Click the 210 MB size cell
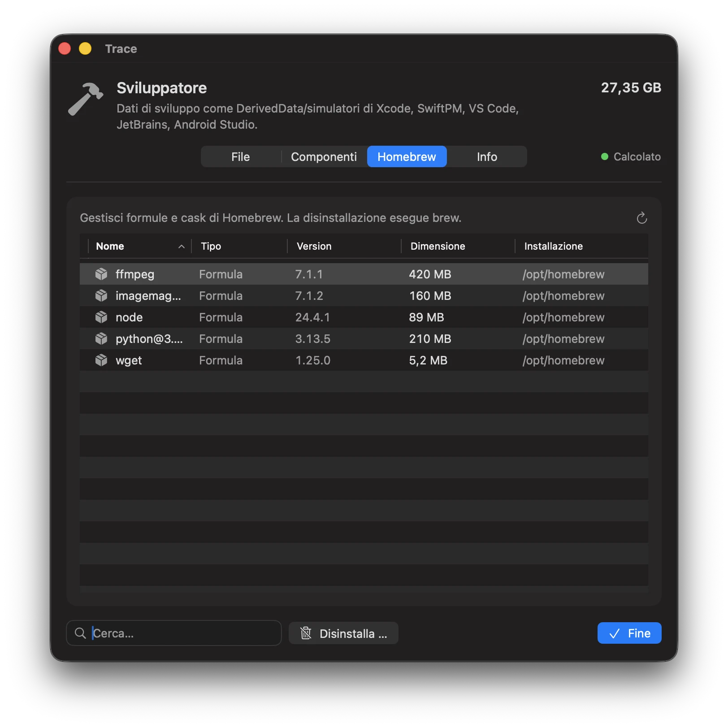 point(430,339)
